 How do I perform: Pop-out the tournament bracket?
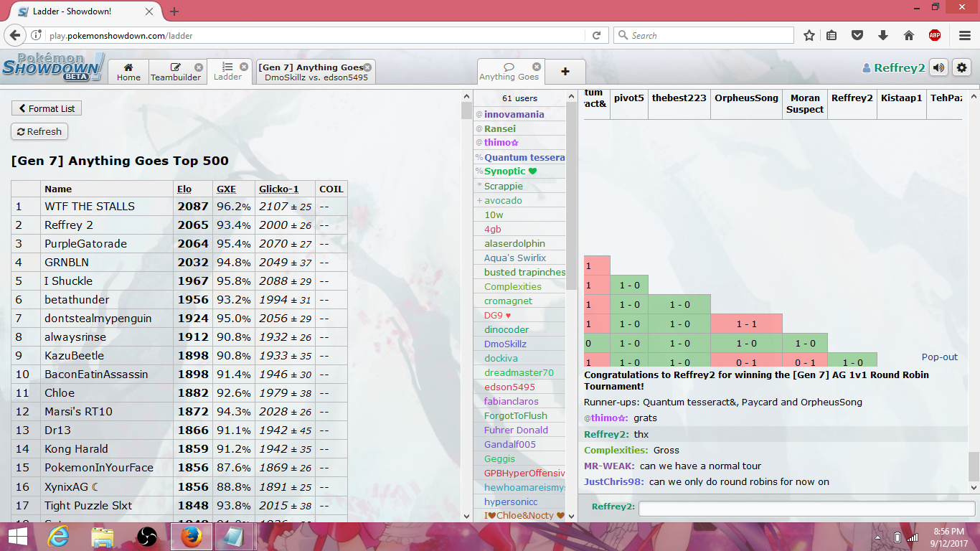tap(939, 357)
